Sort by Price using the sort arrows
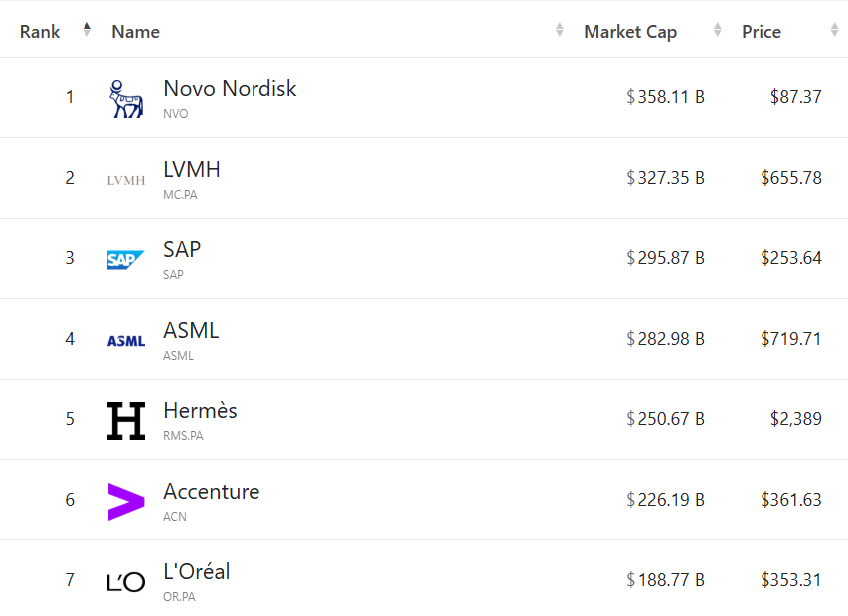848x616 pixels. (x=835, y=31)
